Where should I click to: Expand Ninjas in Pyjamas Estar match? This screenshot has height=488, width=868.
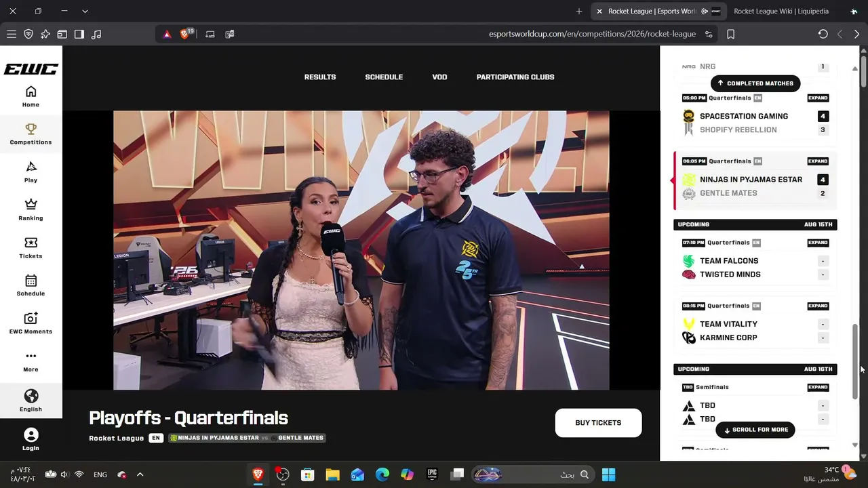coord(818,161)
